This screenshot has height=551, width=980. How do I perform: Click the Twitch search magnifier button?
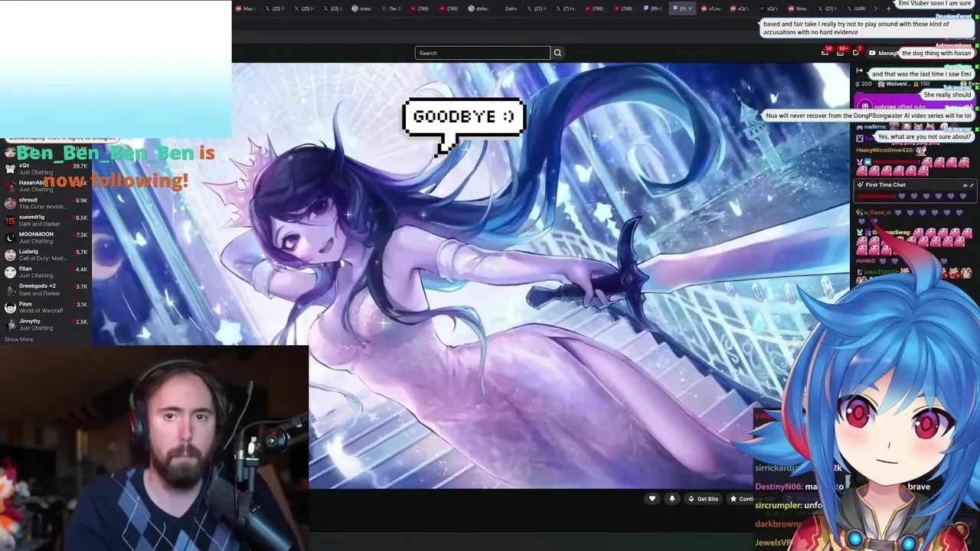[x=557, y=53]
